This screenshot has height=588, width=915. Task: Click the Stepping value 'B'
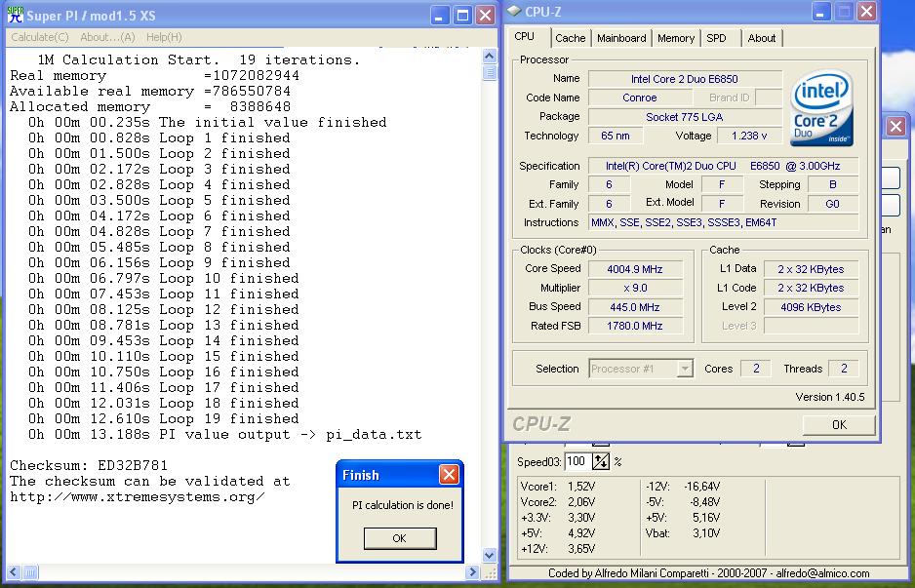(833, 184)
